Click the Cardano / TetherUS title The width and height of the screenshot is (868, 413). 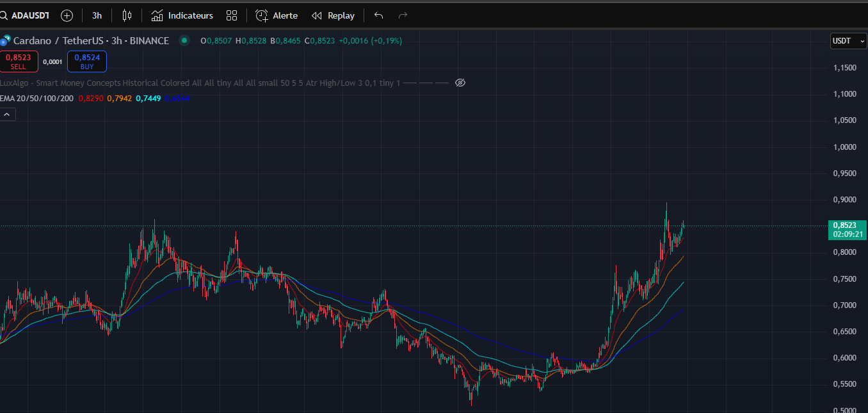tap(60, 40)
